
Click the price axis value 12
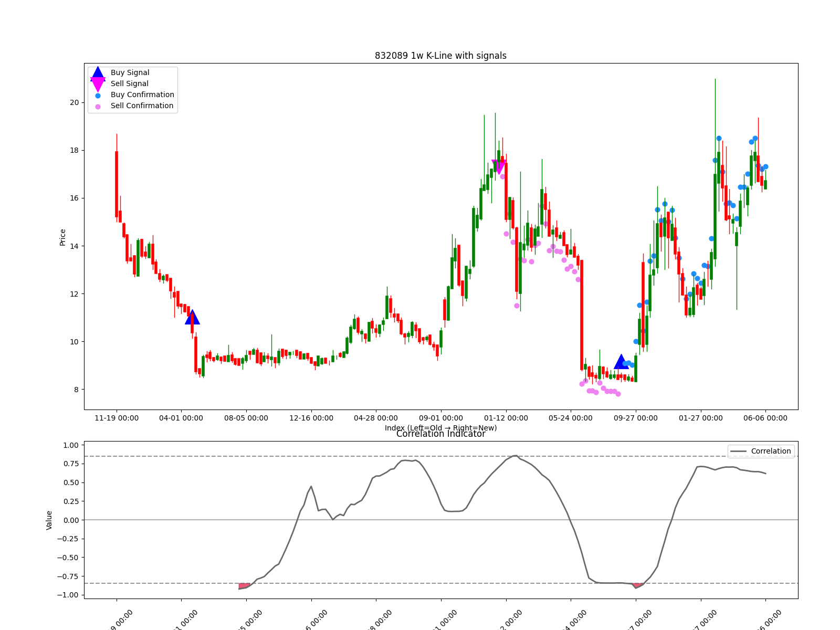pos(75,294)
